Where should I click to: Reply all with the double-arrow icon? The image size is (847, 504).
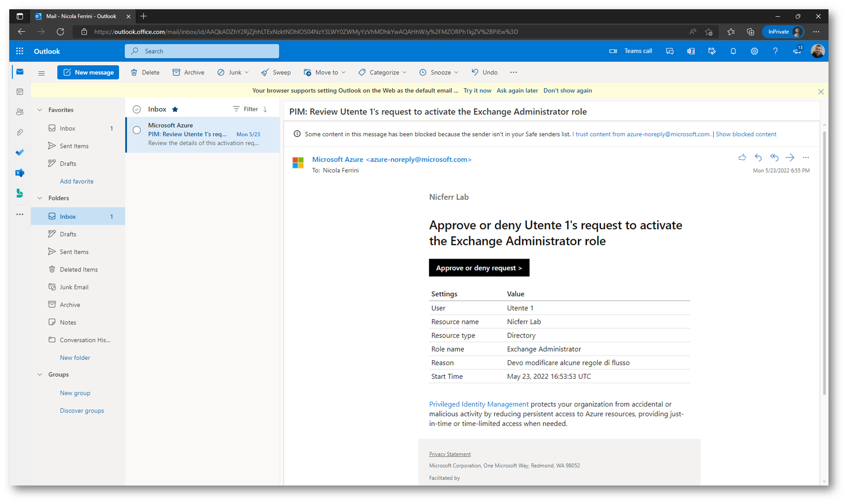774,157
